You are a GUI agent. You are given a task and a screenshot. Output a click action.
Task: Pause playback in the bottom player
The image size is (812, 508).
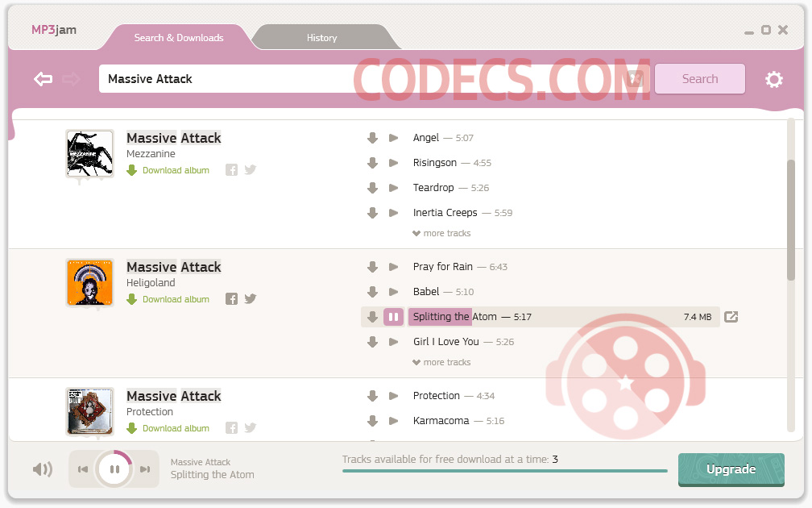pos(114,469)
